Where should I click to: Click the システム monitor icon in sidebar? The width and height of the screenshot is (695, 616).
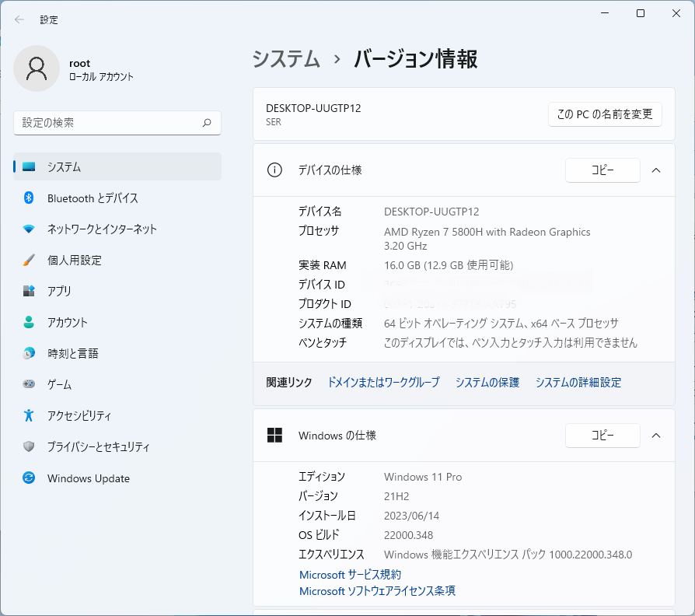29,166
